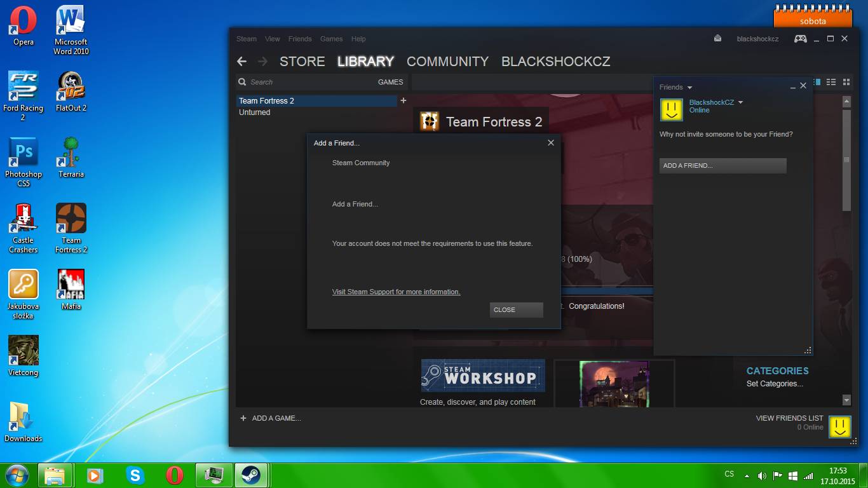Open the Steam menu
The height and width of the screenshot is (488, 868).
tap(247, 39)
